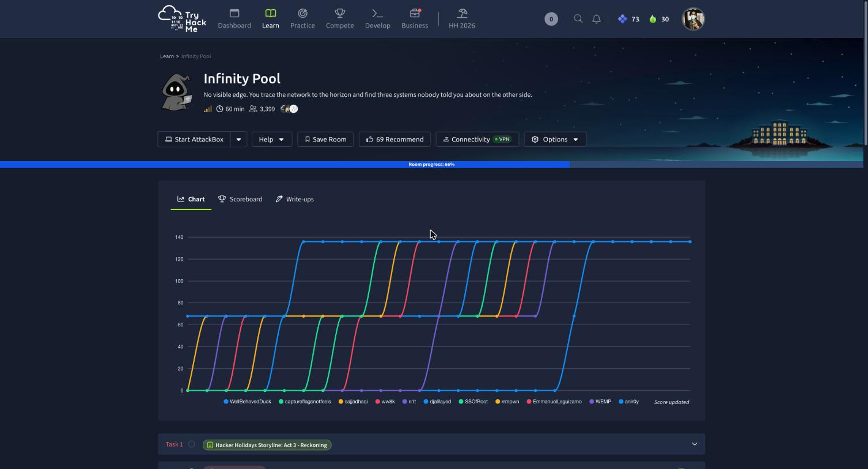This screenshot has width=868, height=469.
Task: Click the difficulty signal bars icon
Action: coord(208,109)
